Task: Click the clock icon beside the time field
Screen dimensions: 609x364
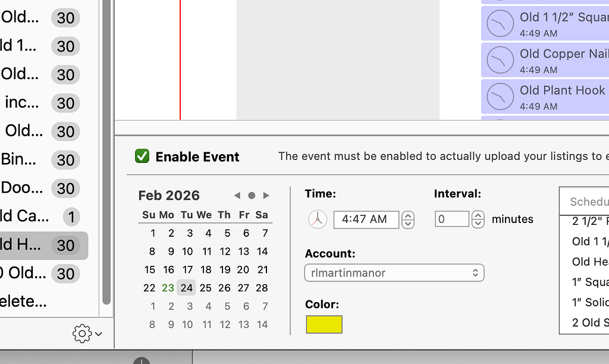Action: 318,219
